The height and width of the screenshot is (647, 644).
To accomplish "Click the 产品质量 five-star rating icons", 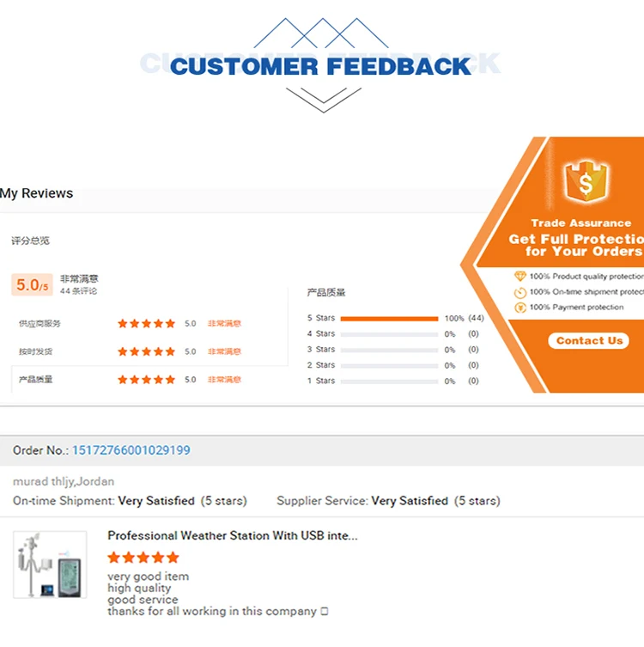I will point(146,379).
